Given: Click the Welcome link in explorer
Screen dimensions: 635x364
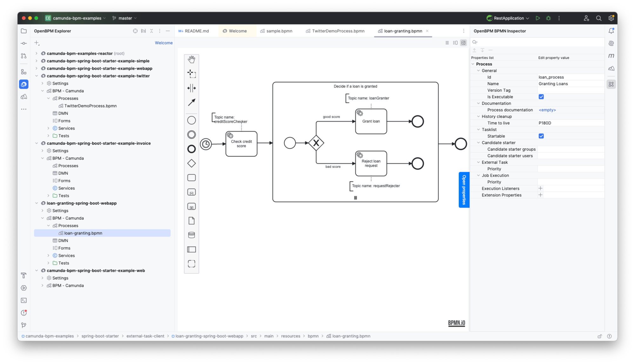Looking at the screenshot, I should 164,43.
